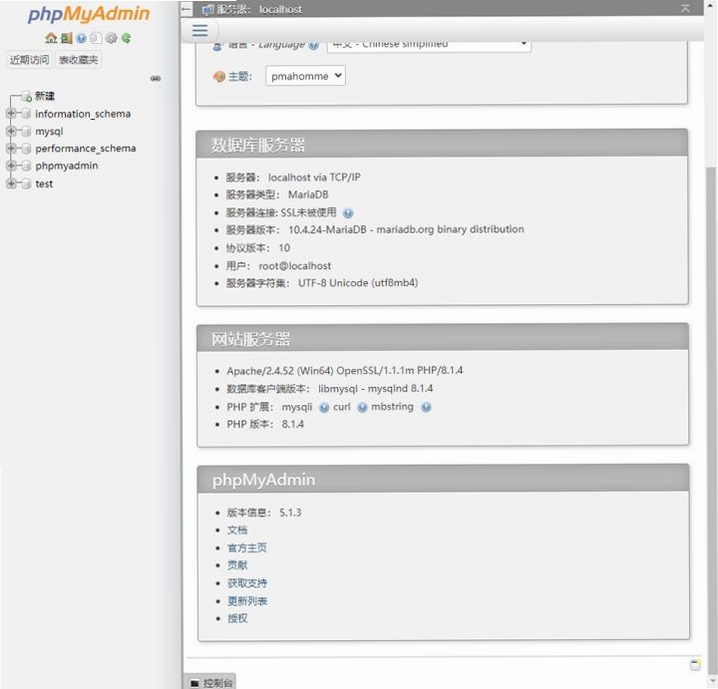Click the Language help icon
Screen dimensions: 718x689
click(x=314, y=45)
